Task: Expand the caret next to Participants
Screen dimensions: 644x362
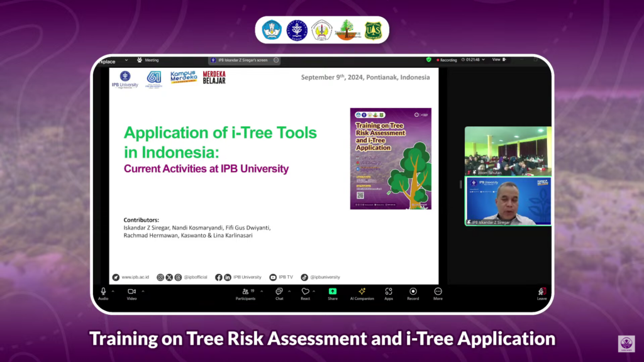Action: click(x=262, y=292)
